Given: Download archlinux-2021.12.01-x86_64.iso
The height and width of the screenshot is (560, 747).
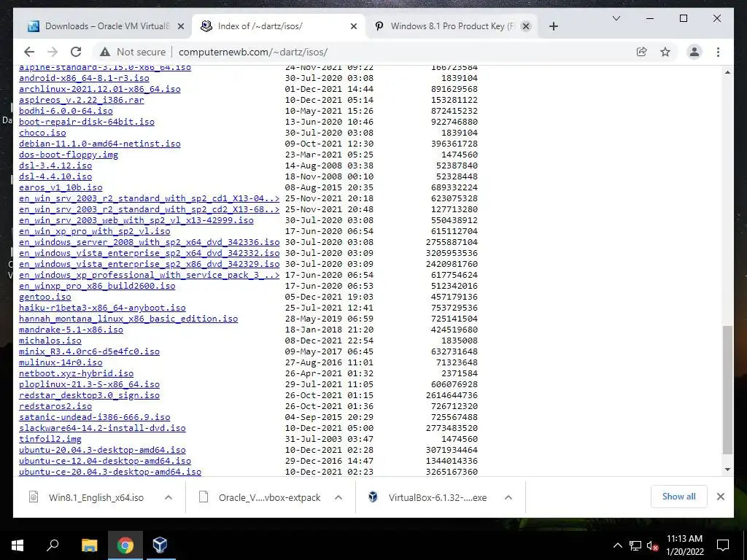Looking at the screenshot, I should [x=99, y=89].
